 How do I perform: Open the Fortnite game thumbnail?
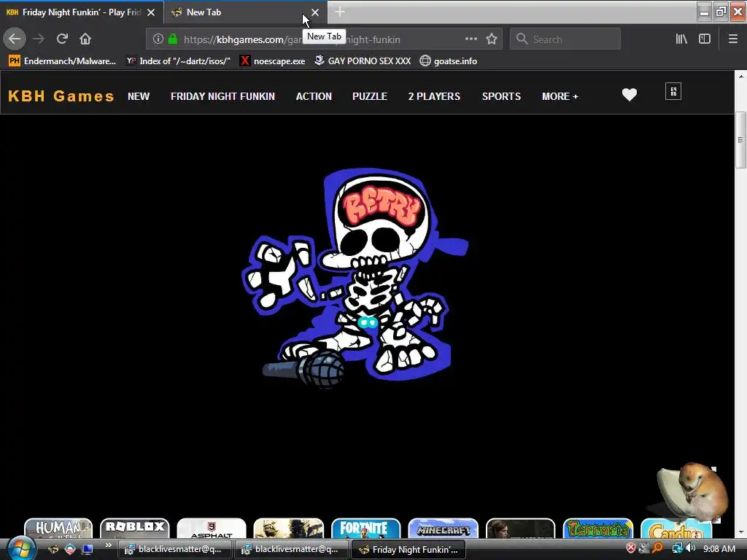point(366,528)
